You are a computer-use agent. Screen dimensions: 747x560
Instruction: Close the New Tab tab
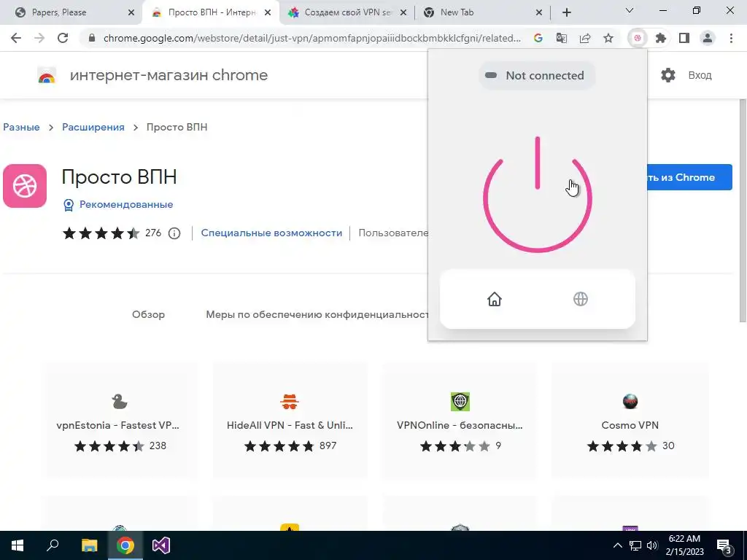coord(539,13)
